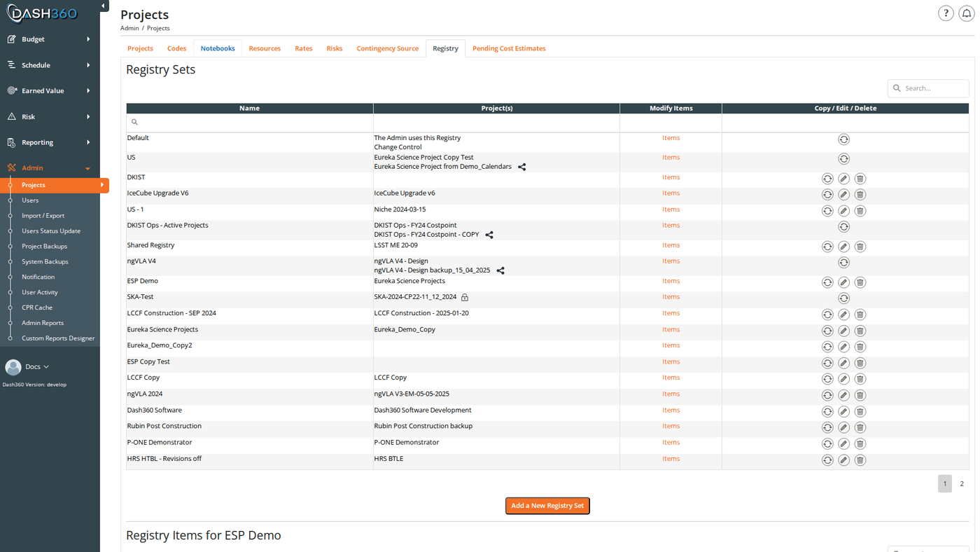Expand the Earned Value menu
The height and width of the screenshot is (552, 980).
(50, 91)
